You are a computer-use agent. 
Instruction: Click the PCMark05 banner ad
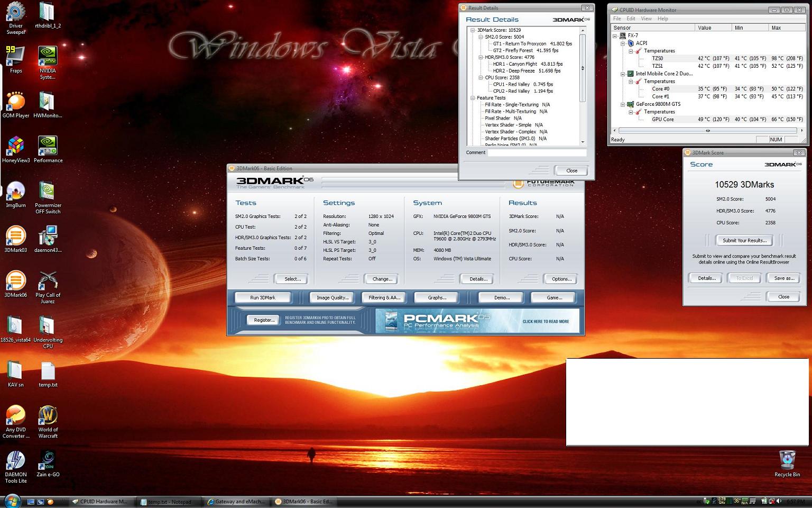tap(477, 321)
